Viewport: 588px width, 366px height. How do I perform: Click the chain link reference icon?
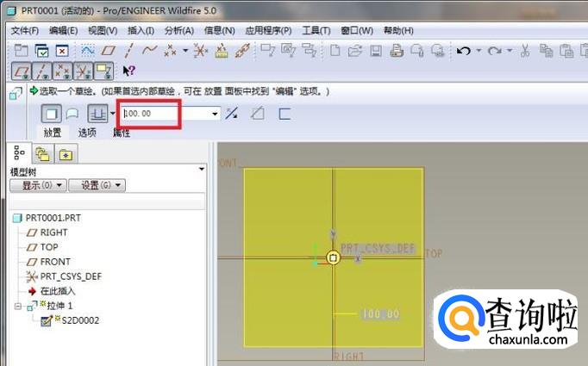coord(242,51)
